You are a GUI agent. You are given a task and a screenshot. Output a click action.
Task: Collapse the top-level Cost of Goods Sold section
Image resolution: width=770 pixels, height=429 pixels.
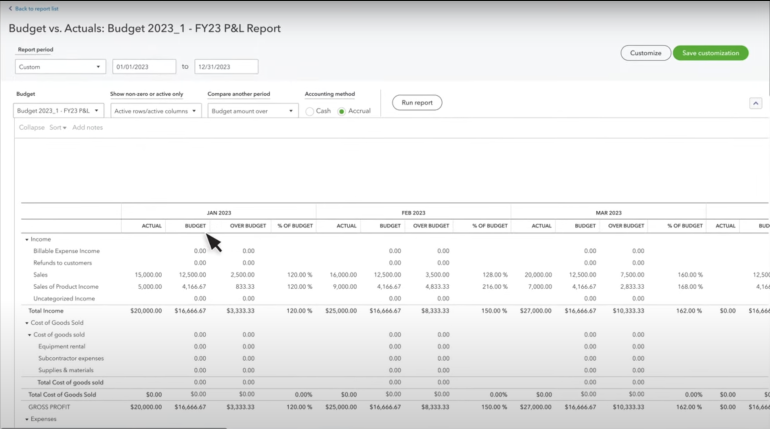[26, 323]
